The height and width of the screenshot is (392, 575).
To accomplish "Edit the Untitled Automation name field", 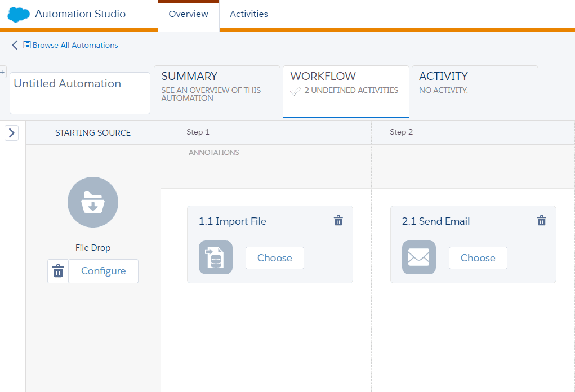I will pos(80,92).
